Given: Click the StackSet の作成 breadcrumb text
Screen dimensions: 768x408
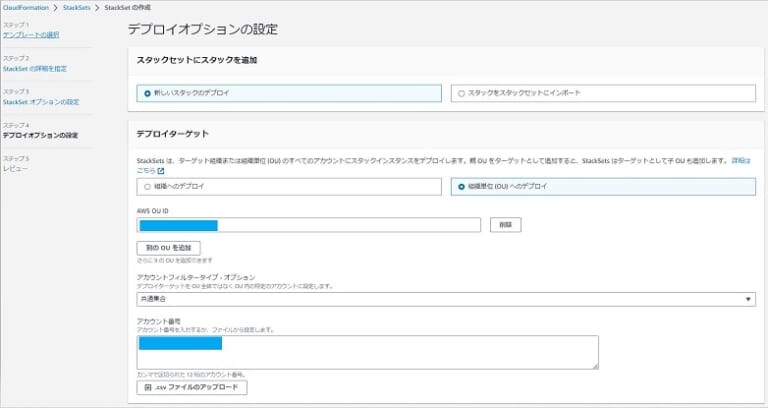Looking at the screenshot, I should coord(127,8).
